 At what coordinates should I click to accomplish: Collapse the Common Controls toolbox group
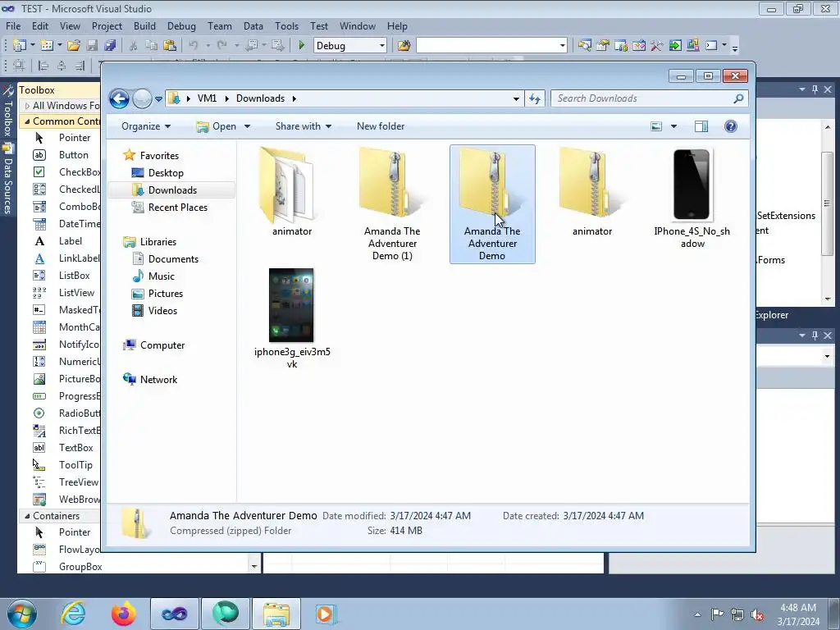click(27, 121)
